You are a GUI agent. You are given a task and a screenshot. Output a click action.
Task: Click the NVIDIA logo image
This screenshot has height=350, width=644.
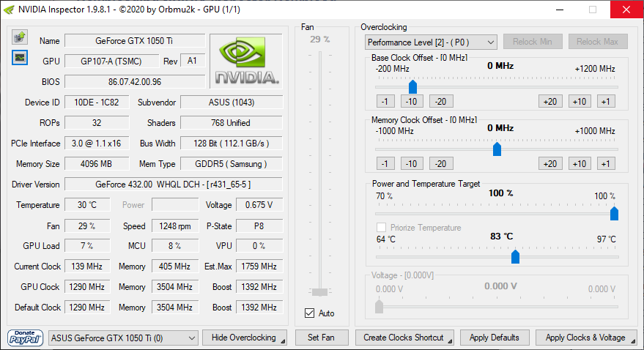coord(246,61)
